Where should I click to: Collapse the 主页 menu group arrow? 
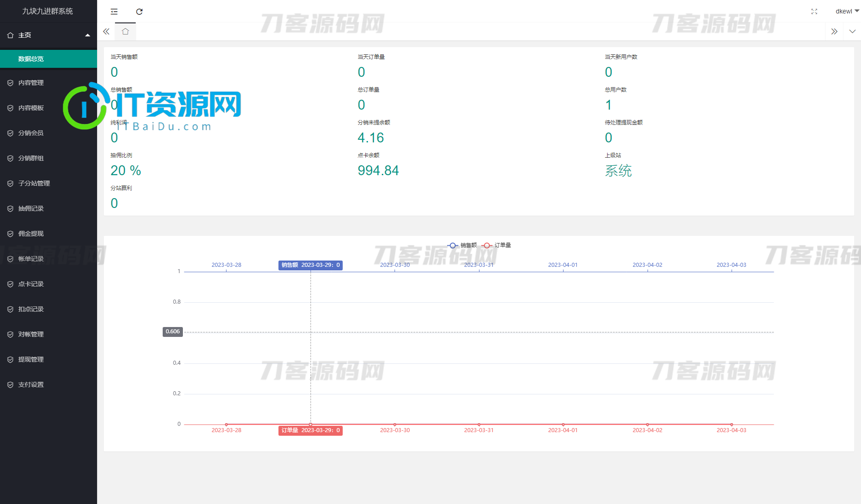[x=88, y=35]
